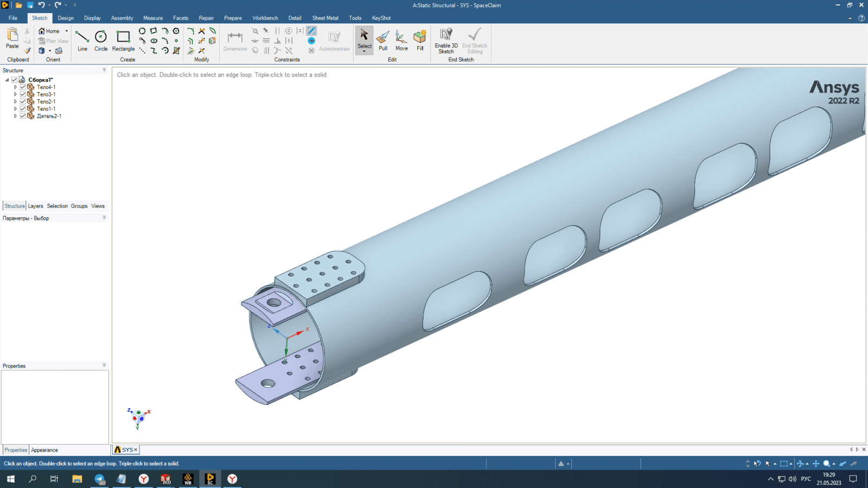Activate the Move tool

tap(401, 40)
